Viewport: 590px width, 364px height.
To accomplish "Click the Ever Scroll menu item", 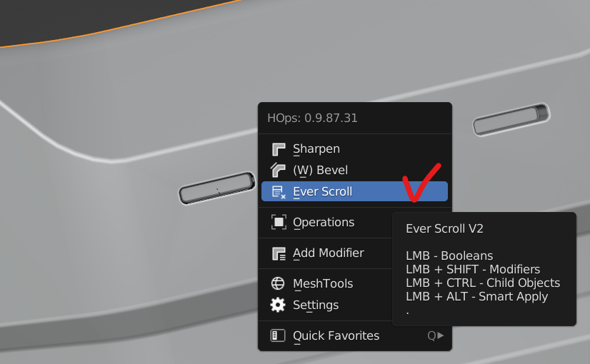I will coord(354,191).
